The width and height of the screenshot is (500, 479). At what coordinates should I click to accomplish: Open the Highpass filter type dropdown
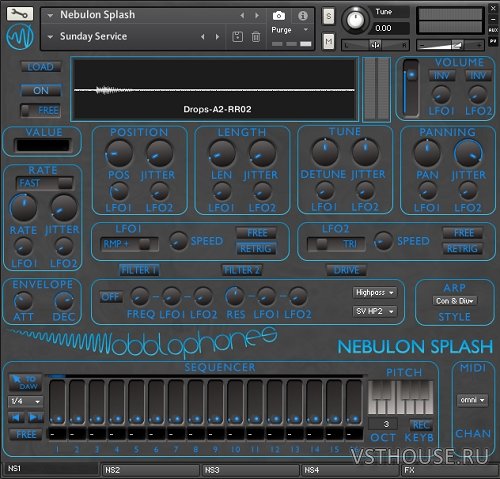375,292
